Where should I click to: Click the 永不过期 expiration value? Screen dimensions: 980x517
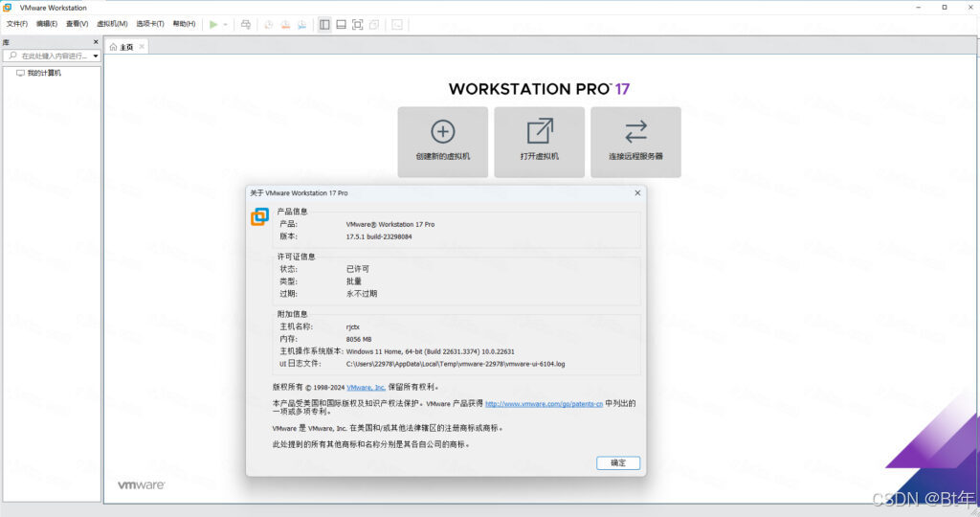362,294
